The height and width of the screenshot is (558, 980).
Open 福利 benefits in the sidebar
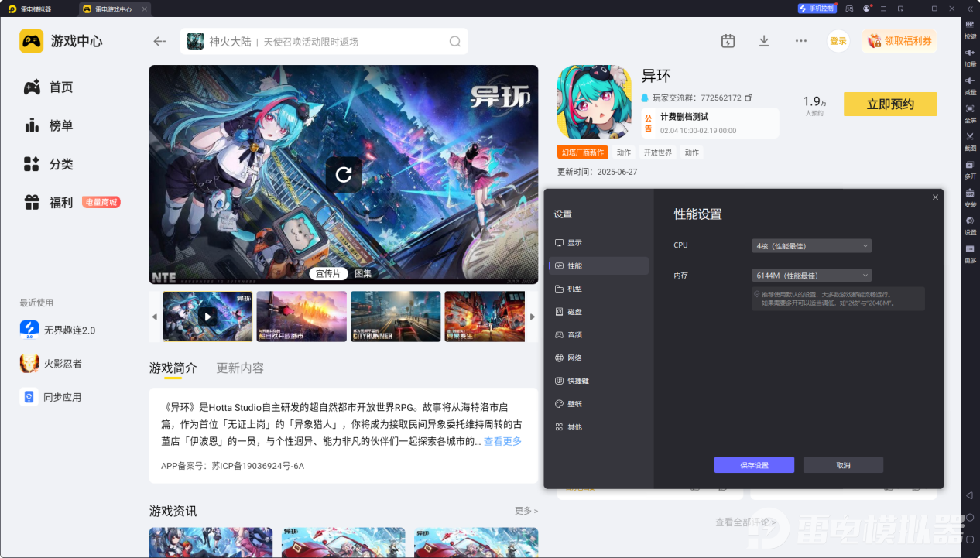coord(71,203)
